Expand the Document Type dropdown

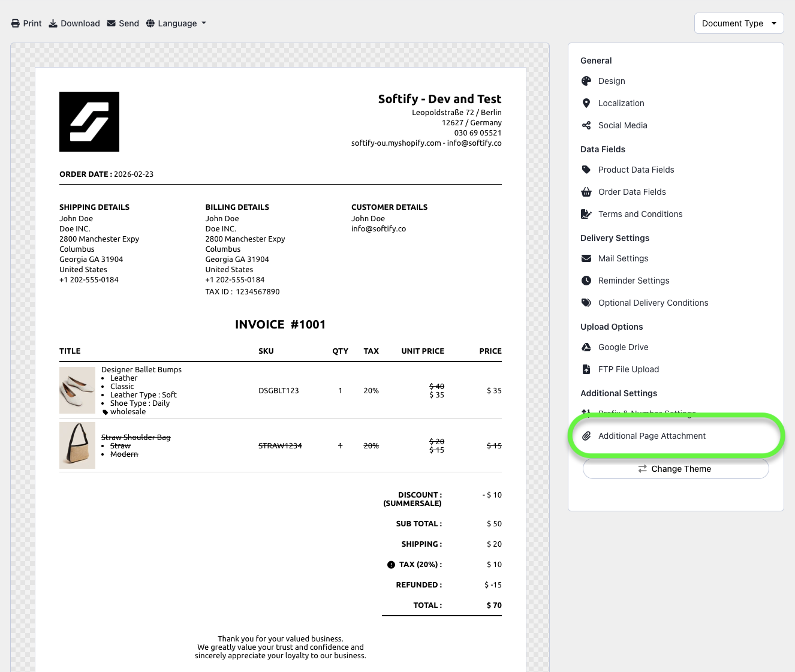click(x=739, y=23)
